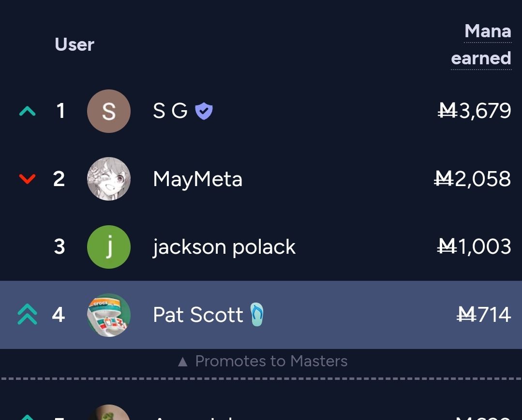The height and width of the screenshot is (420, 522).
Task: Open Pat Scott's profile name
Action: pos(198,315)
